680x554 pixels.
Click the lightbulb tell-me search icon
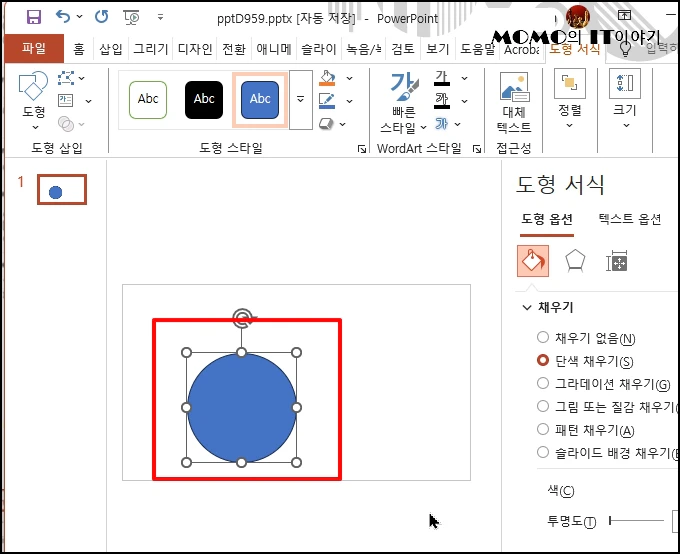625,49
